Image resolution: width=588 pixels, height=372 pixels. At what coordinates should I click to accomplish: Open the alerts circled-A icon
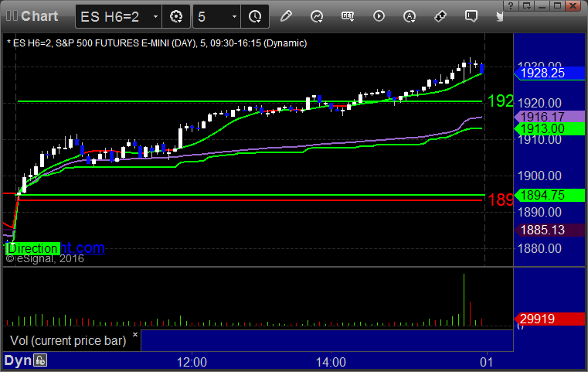(410, 16)
